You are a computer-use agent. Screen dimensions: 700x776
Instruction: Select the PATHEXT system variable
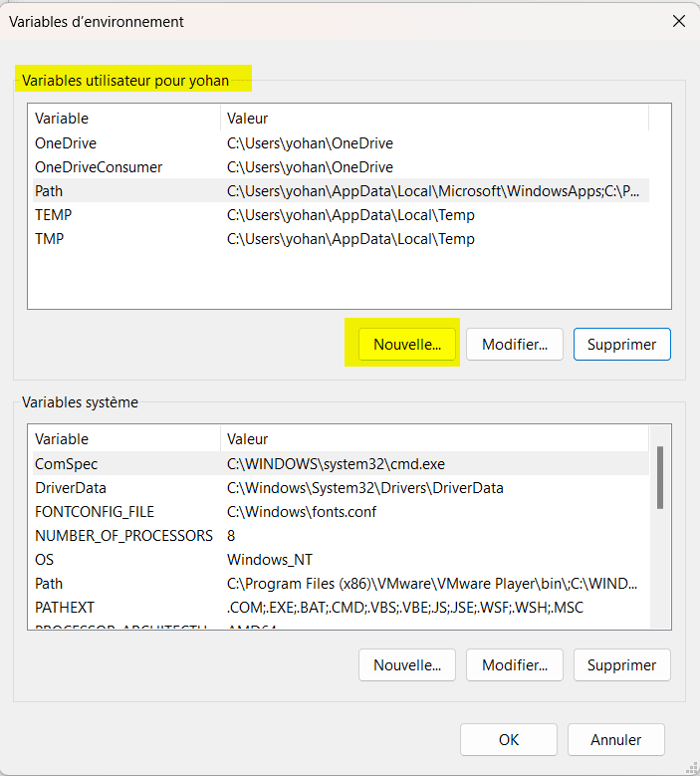click(x=65, y=608)
